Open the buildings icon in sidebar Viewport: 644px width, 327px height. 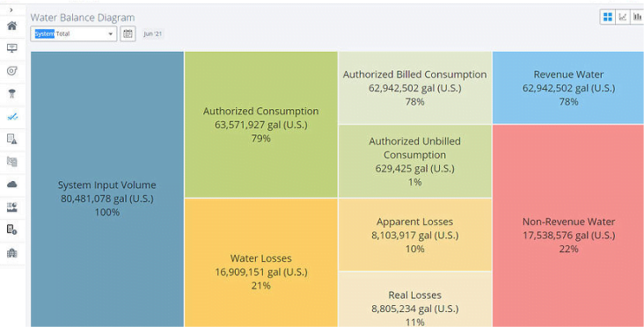(12, 253)
